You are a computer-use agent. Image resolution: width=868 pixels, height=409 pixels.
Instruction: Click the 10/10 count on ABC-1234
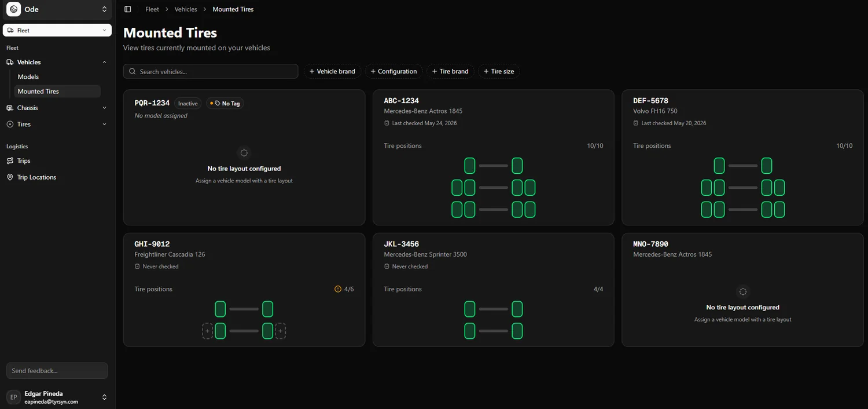click(x=595, y=146)
